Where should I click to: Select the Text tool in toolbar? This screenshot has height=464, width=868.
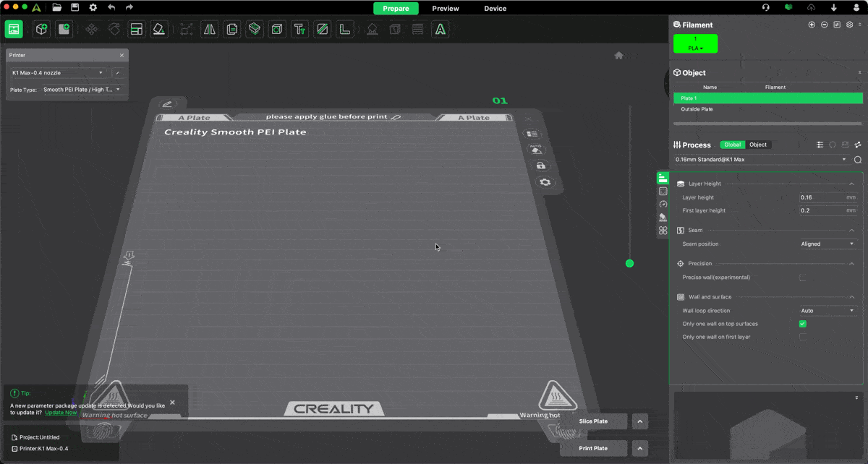point(299,30)
